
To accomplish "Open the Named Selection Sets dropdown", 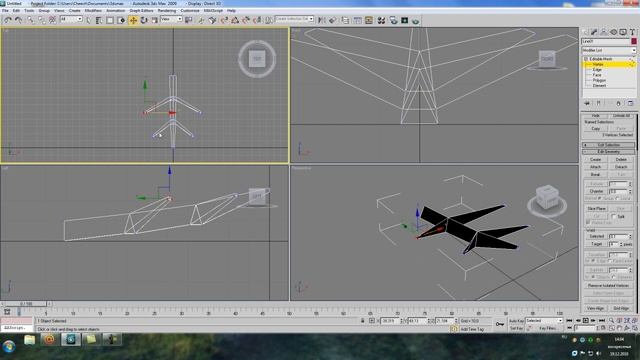I will (x=294, y=19).
